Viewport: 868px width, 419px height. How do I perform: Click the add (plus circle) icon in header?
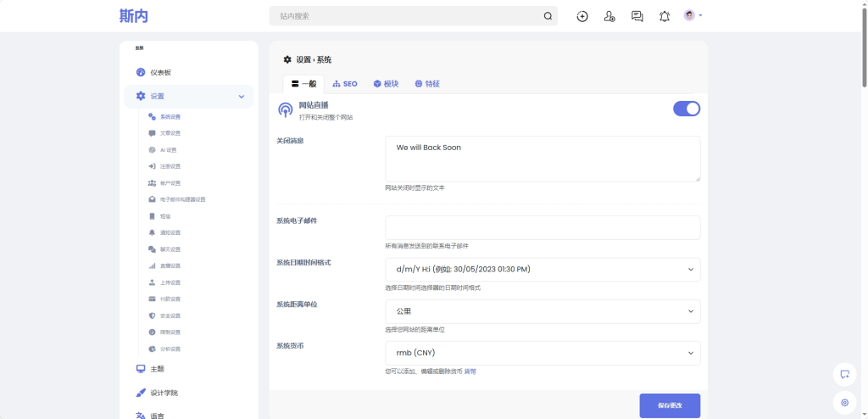pos(581,16)
